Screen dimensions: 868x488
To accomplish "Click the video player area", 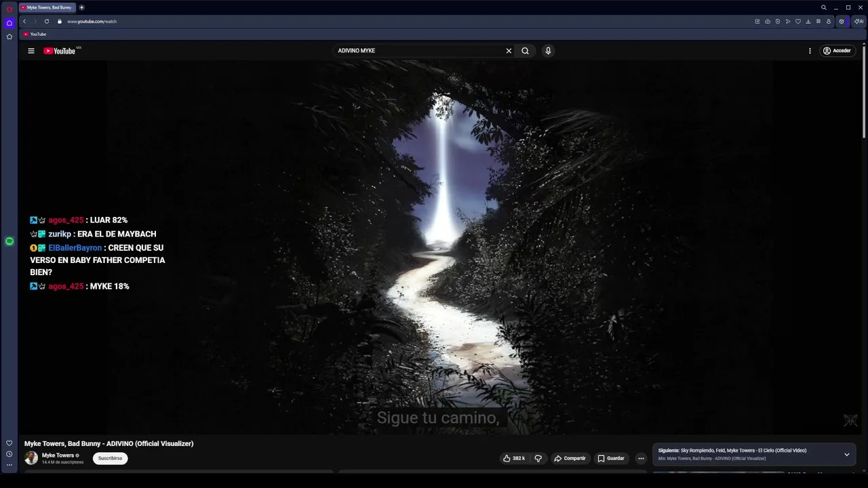I will pos(439,247).
